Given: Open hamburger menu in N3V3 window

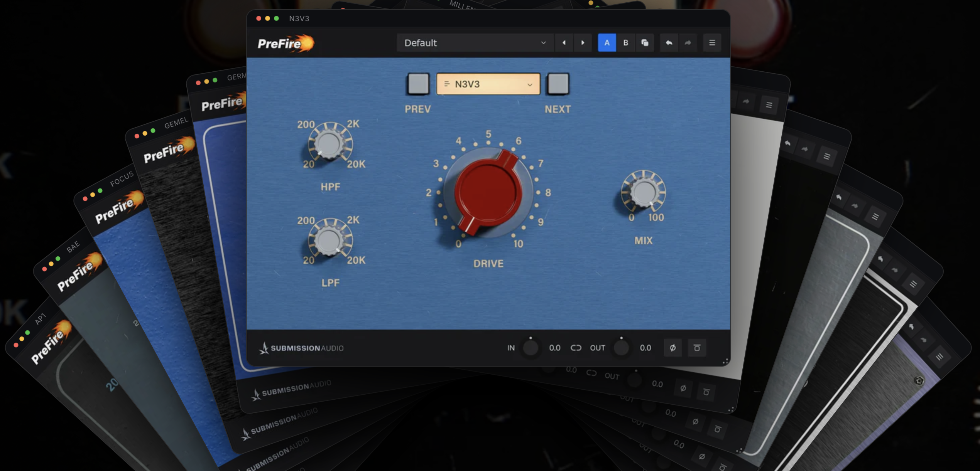Looking at the screenshot, I should 712,43.
